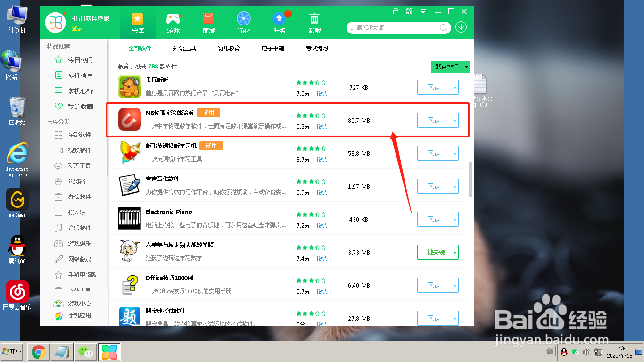Click the Windows 开始 start button
Screen dimensions: 644x362
click(x=12, y=352)
